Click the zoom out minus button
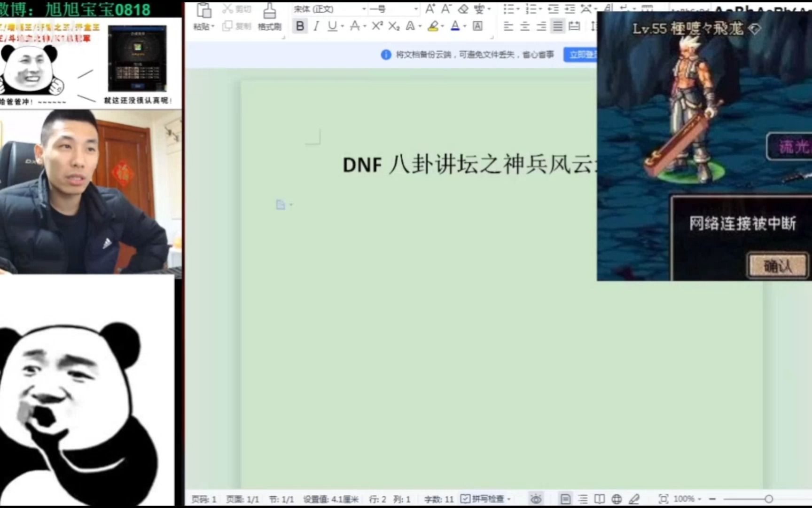The width and height of the screenshot is (812, 508). tap(712, 499)
